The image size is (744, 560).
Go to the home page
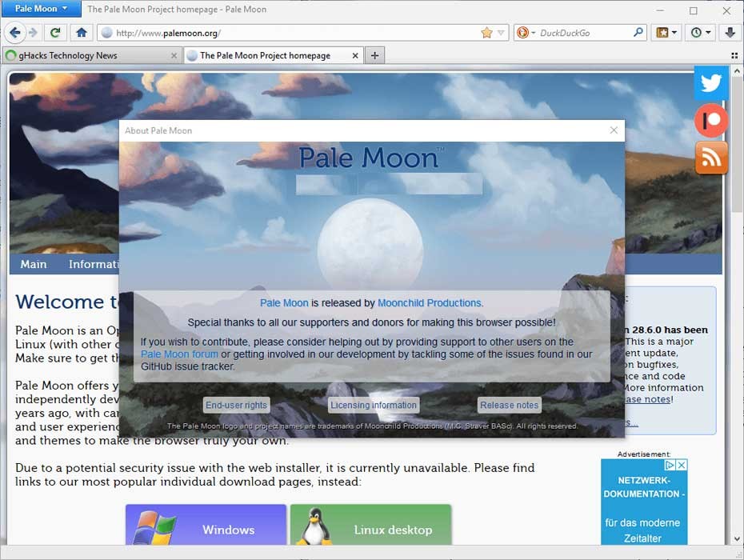[81, 33]
